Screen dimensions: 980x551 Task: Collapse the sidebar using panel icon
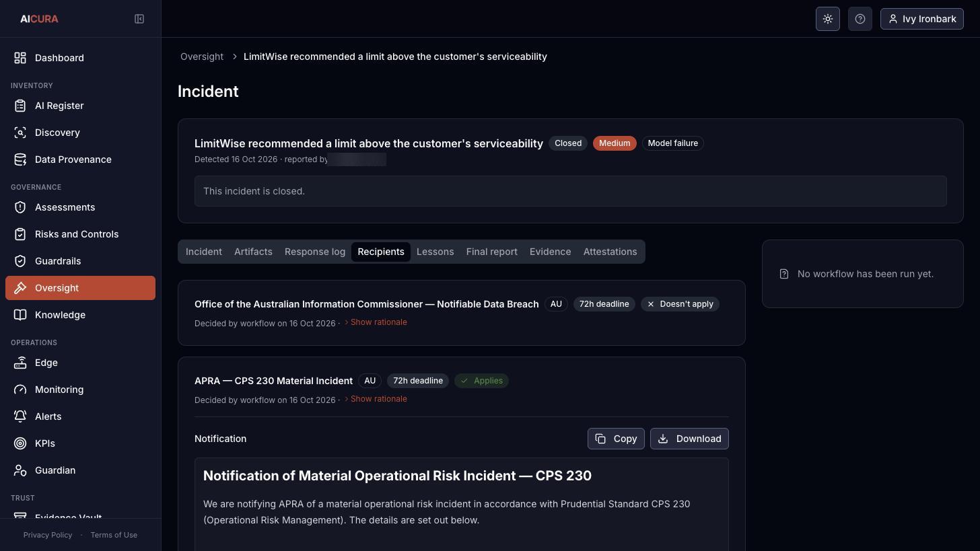(139, 19)
